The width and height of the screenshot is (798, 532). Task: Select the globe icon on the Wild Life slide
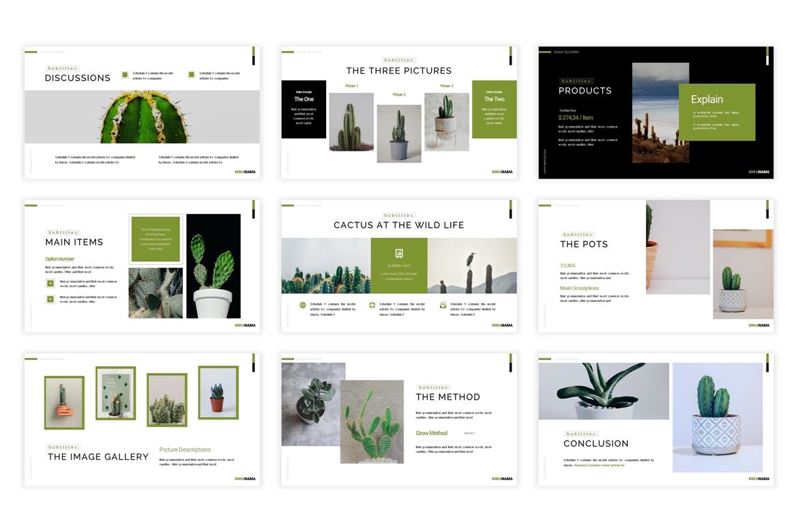(303, 306)
